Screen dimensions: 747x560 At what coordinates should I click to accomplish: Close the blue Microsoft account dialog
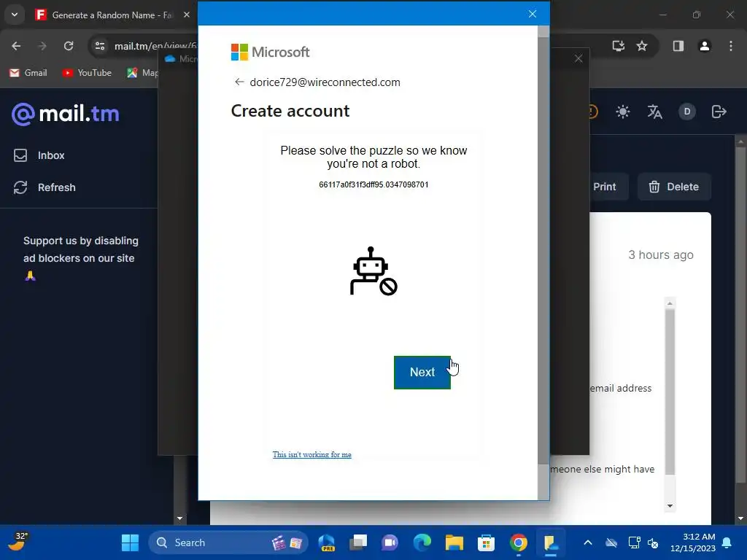(532, 14)
